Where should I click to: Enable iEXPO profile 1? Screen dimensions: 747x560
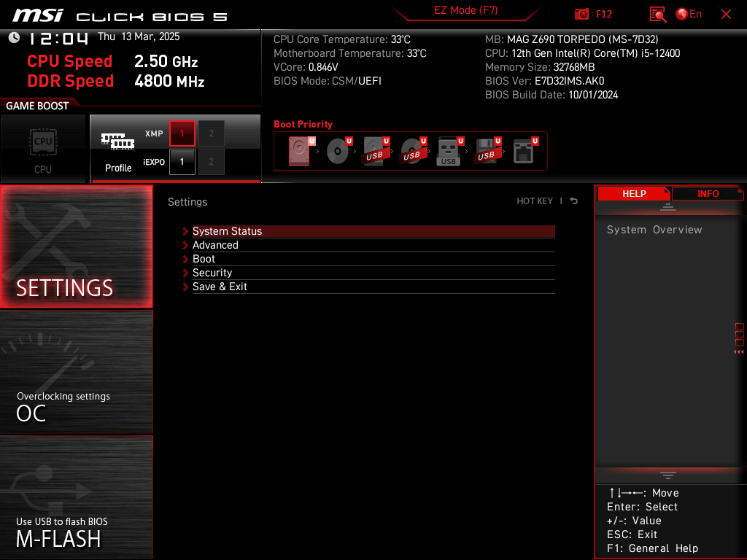(182, 162)
